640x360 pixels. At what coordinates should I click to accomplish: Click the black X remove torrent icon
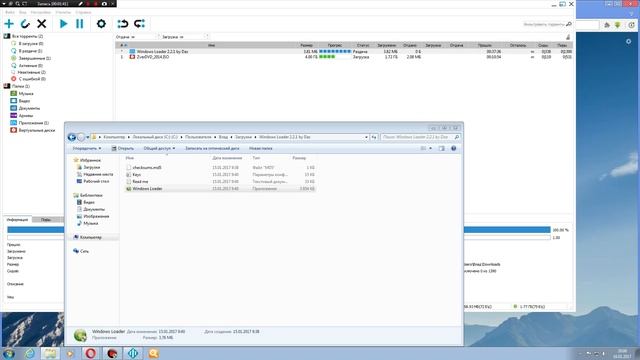click(x=42, y=24)
